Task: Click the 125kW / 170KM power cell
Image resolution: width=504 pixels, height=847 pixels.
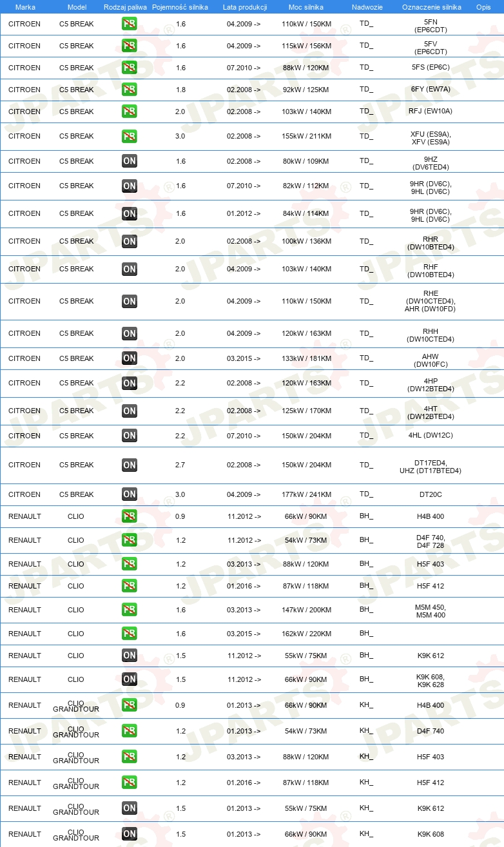Action: (x=306, y=411)
